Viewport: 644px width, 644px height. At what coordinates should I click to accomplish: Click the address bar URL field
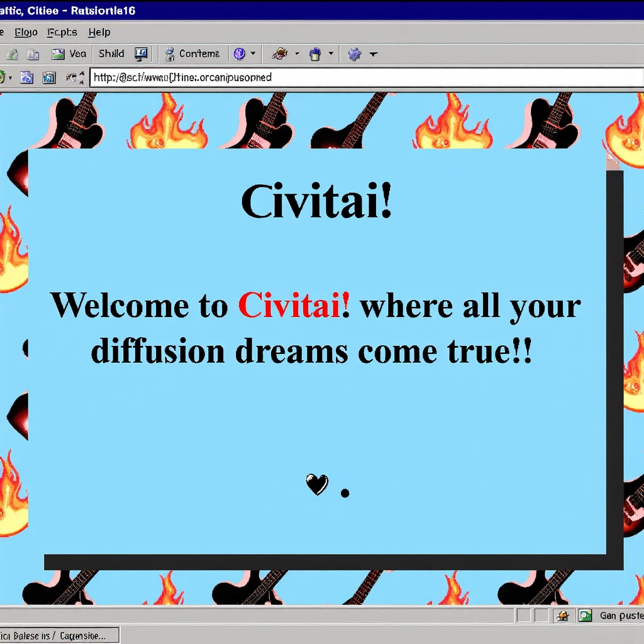click(365, 77)
